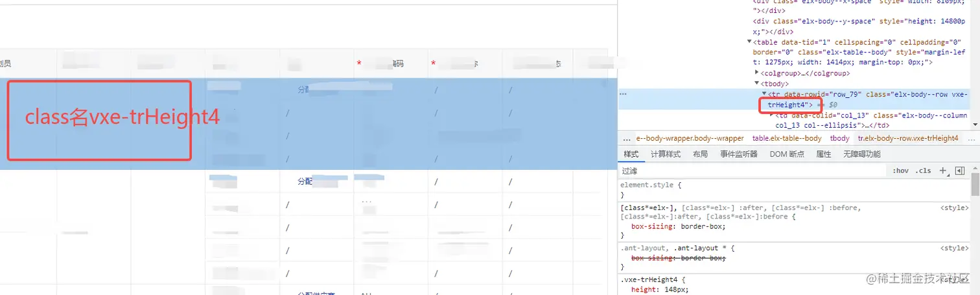Collapse the tbody node
This screenshot has height=295, width=980.
tap(757, 84)
